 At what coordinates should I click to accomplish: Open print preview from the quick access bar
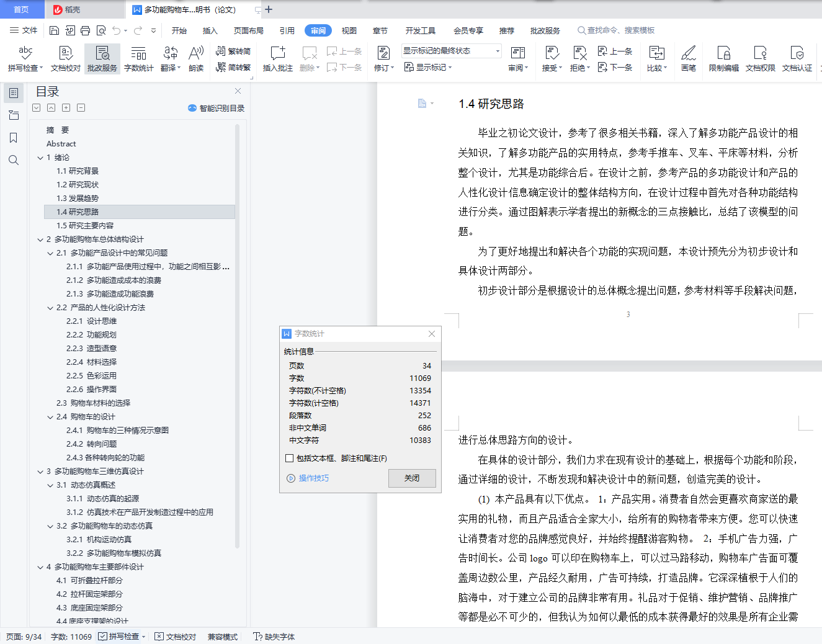(x=101, y=30)
